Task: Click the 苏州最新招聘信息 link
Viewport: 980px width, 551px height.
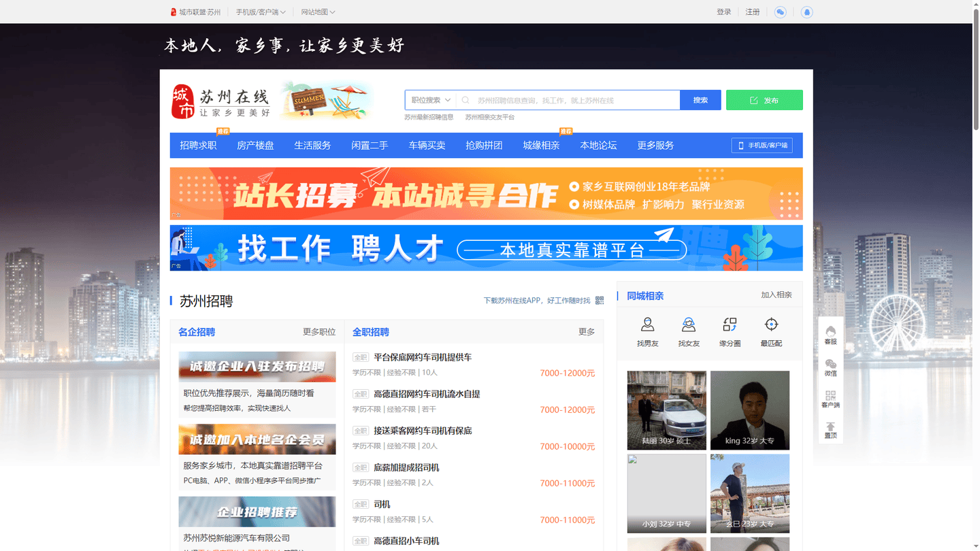Action: coord(429,117)
